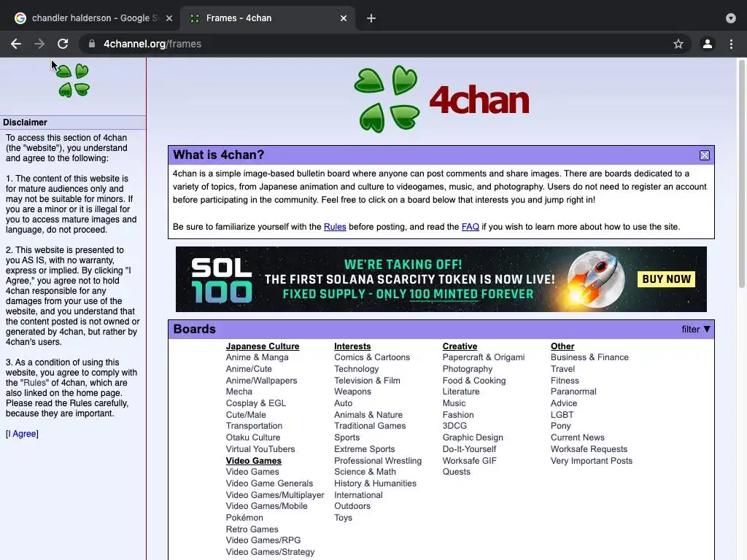Viewport: 747px width, 560px height.
Task: Open a new browser tab
Action: tap(371, 18)
